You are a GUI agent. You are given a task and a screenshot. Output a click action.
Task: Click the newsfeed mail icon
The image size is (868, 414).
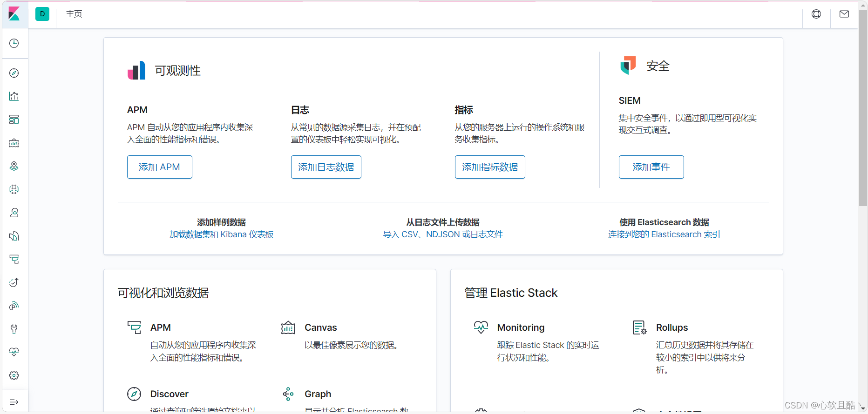[844, 14]
